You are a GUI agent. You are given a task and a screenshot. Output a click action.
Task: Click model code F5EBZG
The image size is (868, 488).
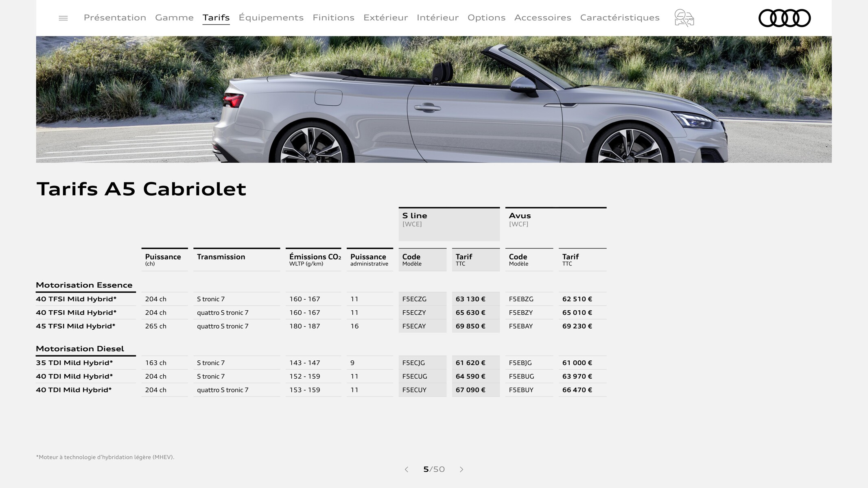[521, 299]
